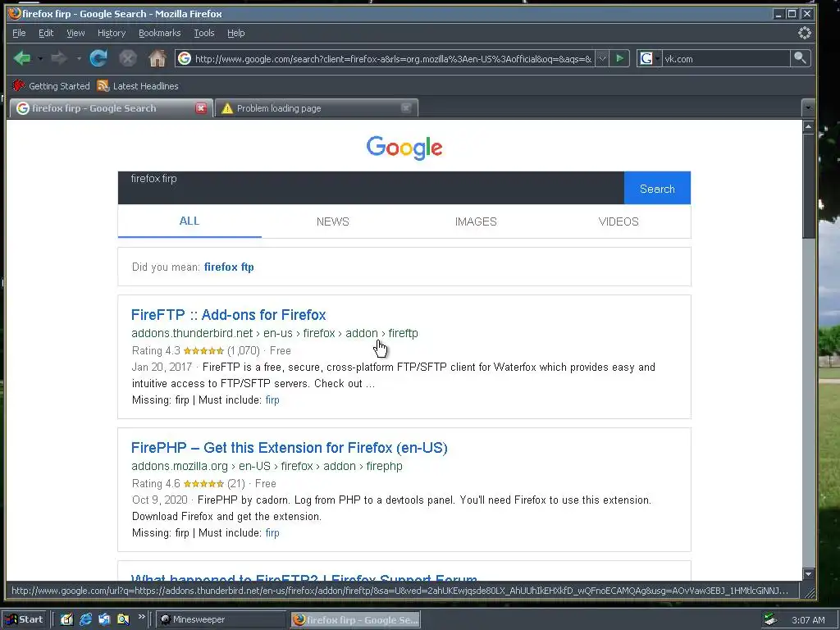Viewport: 840px width, 630px height.
Task: Open the File menu
Action: pos(19,33)
